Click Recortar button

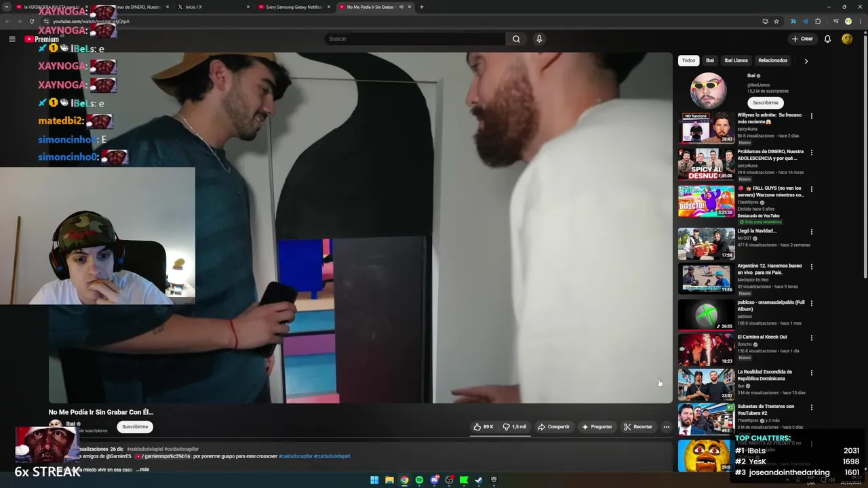click(638, 427)
